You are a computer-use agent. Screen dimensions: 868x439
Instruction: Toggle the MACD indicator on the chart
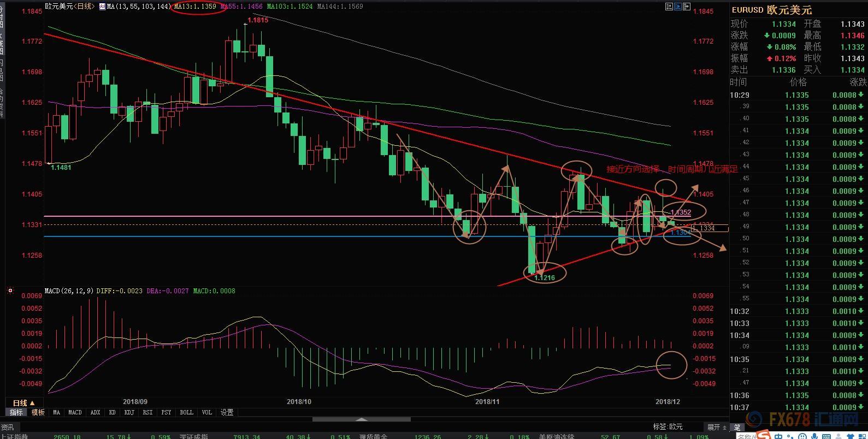tap(75, 413)
